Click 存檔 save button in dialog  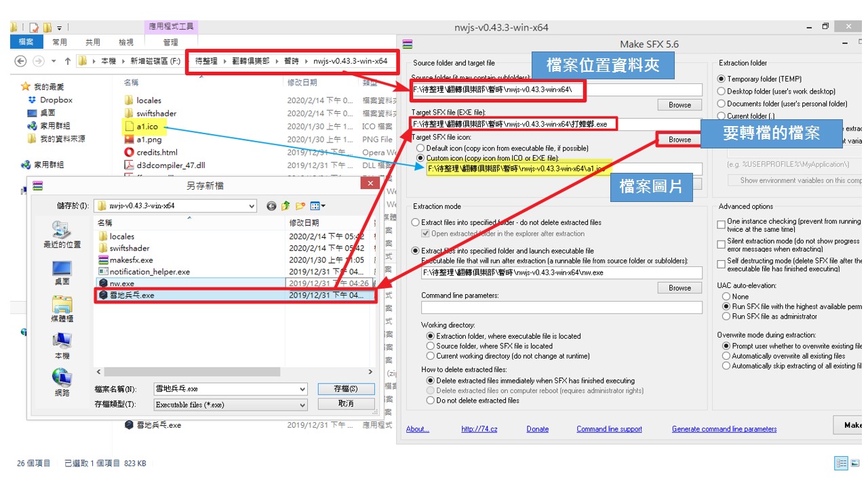click(346, 389)
